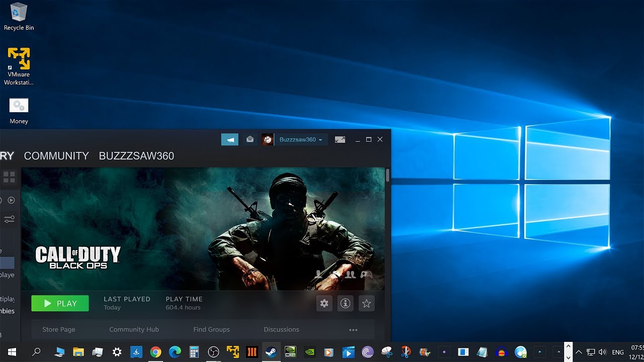Open Calculator from taskbar
This screenshot has width=644, height=362.
pyautogui.click(x=194, y=352)
